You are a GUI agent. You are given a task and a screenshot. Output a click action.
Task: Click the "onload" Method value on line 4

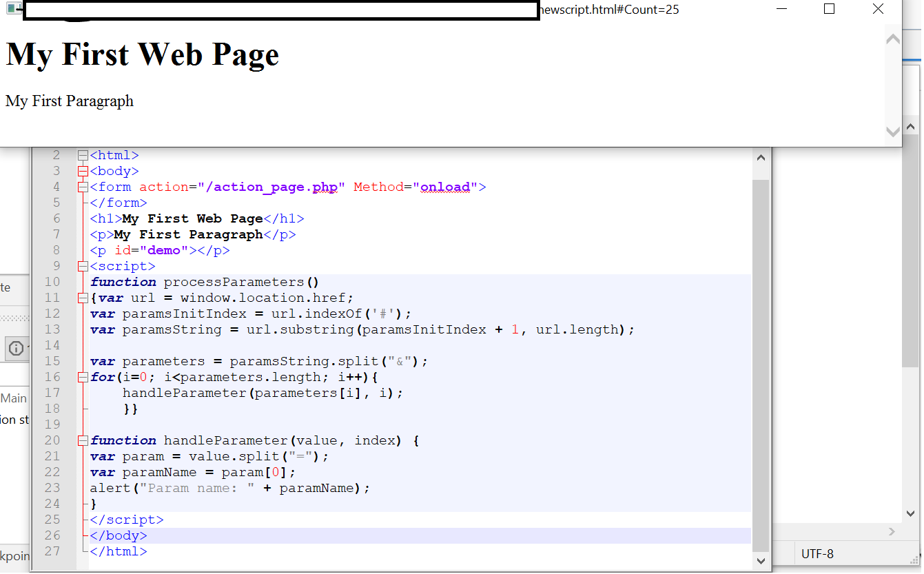[x=444, y=187]
